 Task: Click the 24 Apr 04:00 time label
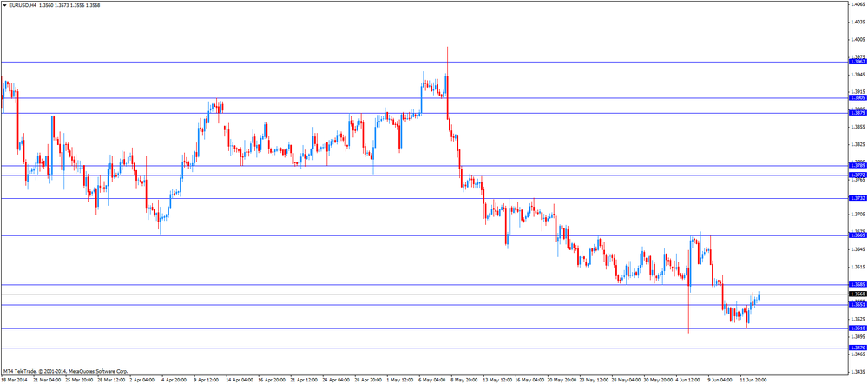coord(335,381)
